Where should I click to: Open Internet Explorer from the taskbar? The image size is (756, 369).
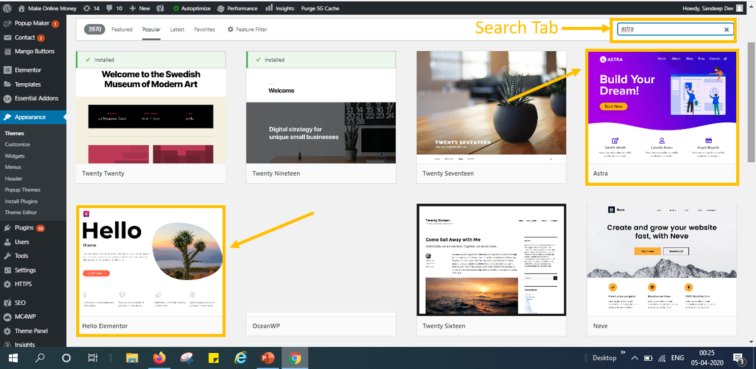point(241,358)
